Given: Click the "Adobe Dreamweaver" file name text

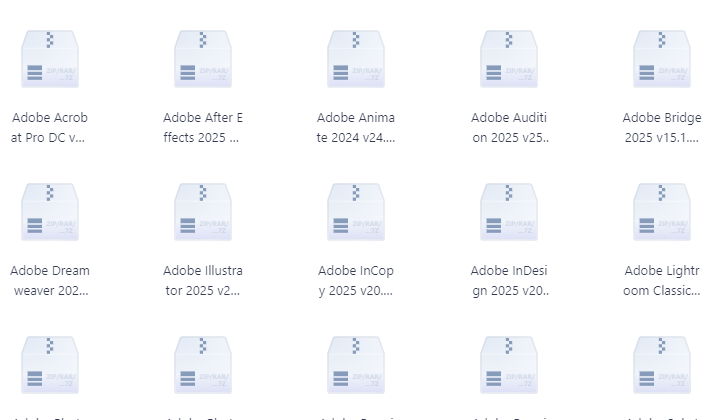Looking at the screenshot, I should (50, 281).
